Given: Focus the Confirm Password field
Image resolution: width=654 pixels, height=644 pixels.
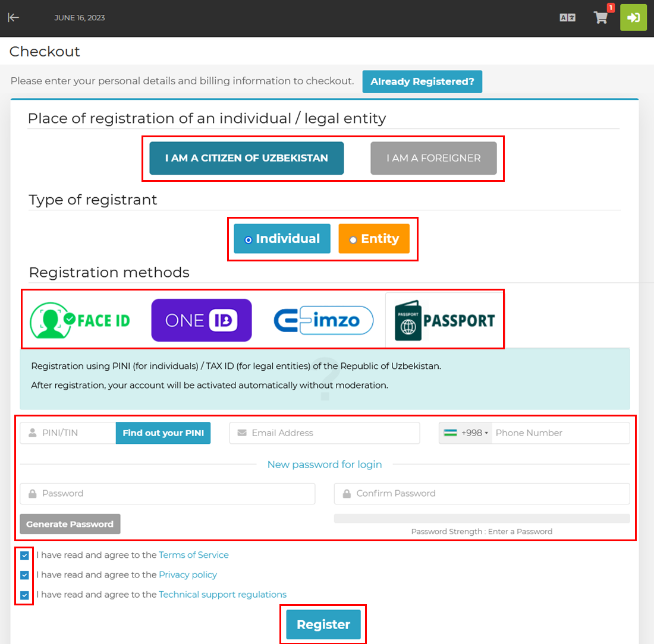Looking at the screenshot, I should (482, 494).
